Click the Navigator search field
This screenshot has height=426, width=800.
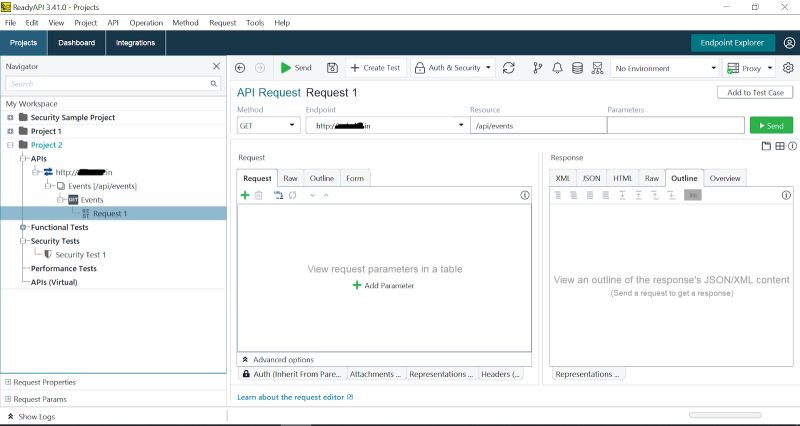coord(113,84)
